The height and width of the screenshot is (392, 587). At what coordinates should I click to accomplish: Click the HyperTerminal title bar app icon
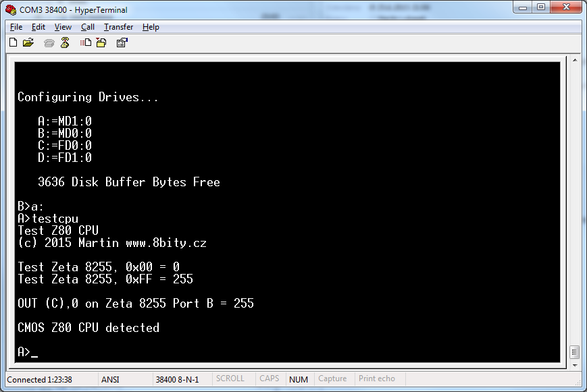click(11, 9)
